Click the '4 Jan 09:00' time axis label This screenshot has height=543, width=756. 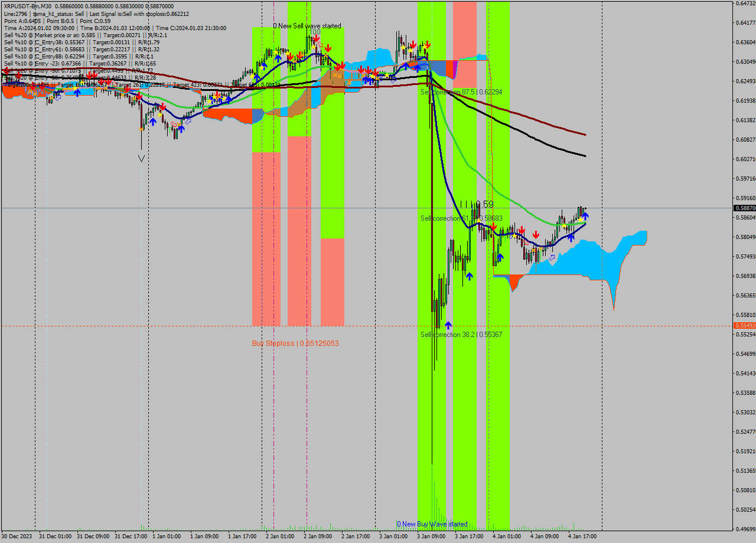coord(545,537)
